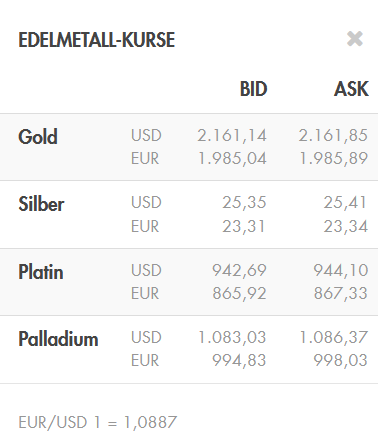Click the Platin row label
This screenshot has width=378, height=436.
coord(41,272)
